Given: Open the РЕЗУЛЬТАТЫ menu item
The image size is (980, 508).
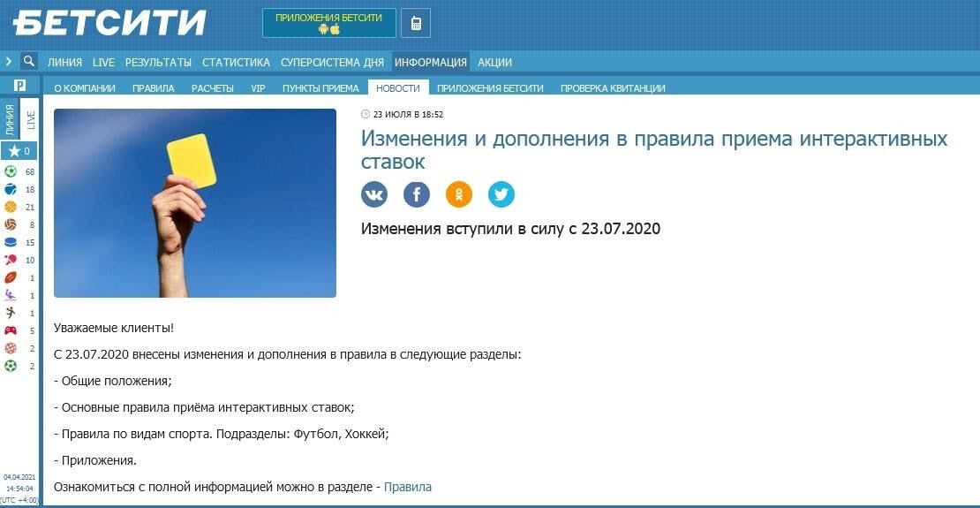Looking at the screenshot, I should click(x=158, y=63).
